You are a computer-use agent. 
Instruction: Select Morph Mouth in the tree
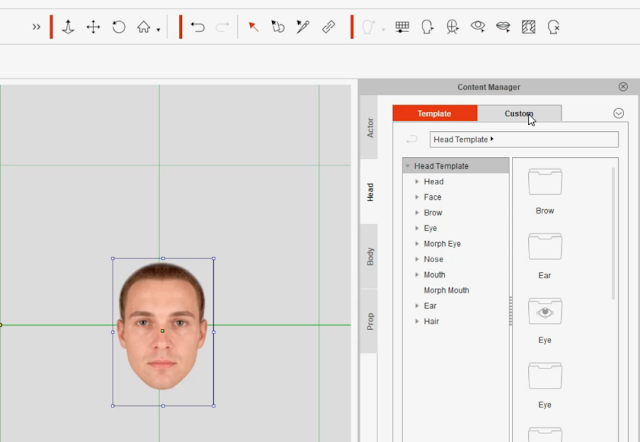(x=446, y=290)
